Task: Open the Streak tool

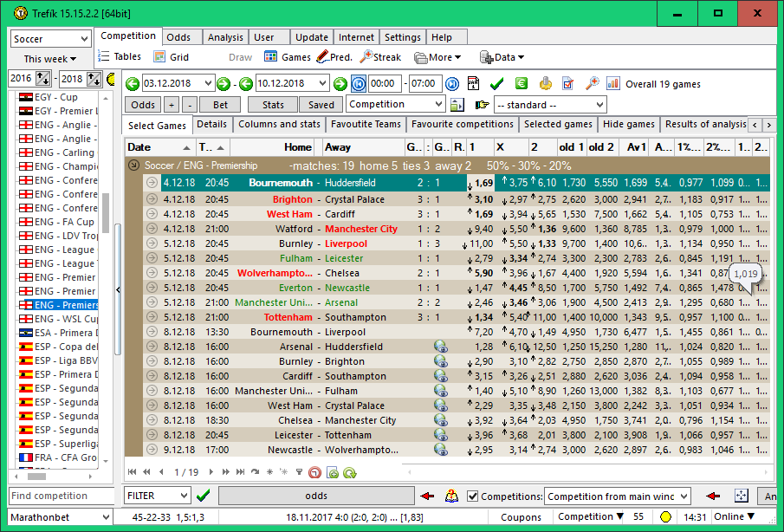Action: (380, 57)
